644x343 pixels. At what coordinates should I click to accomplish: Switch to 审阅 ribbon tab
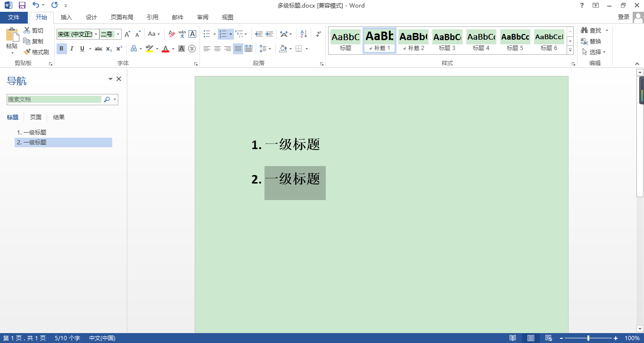coord(203,17)
